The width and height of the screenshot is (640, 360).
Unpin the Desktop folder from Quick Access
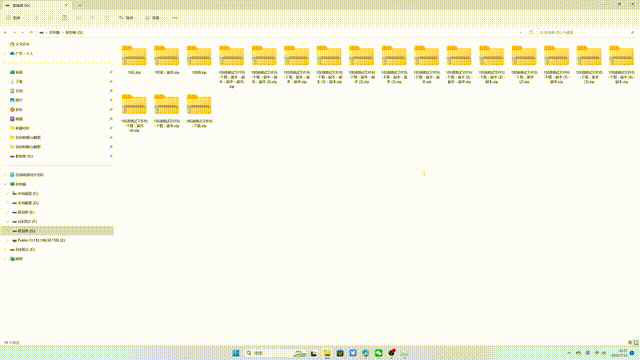(111, 72)
